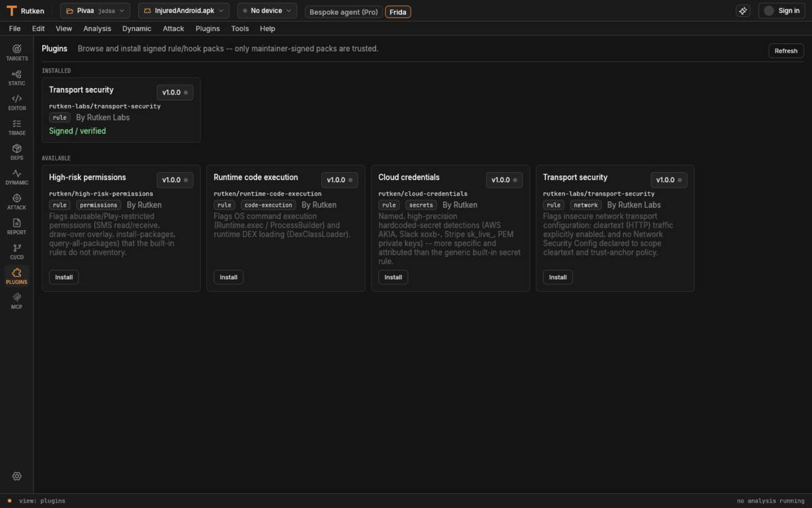Open the Attack menu

click(173, 28)
